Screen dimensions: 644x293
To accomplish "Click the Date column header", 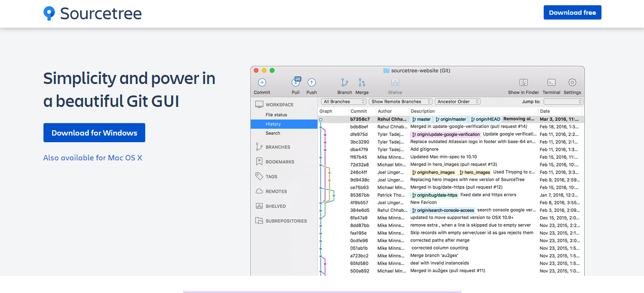I will click(x=545, y=111).
